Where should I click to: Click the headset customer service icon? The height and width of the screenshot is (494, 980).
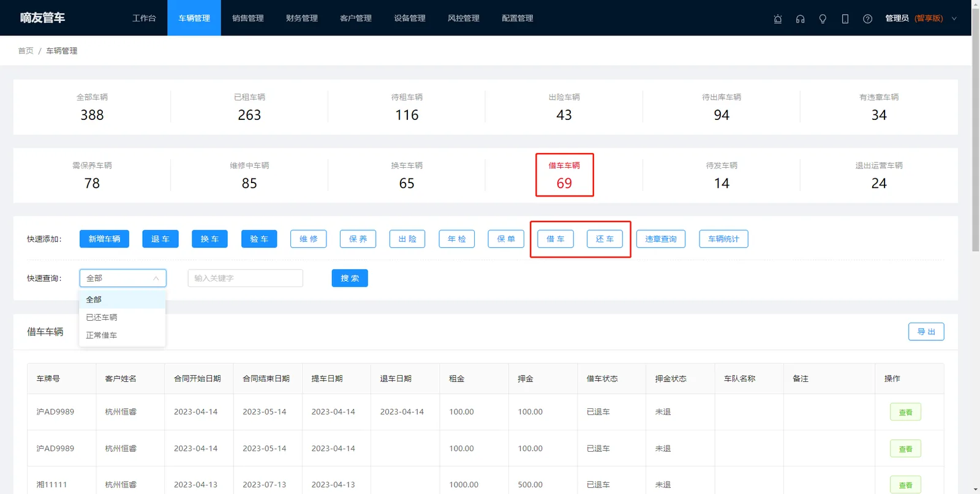click(800, 18)
